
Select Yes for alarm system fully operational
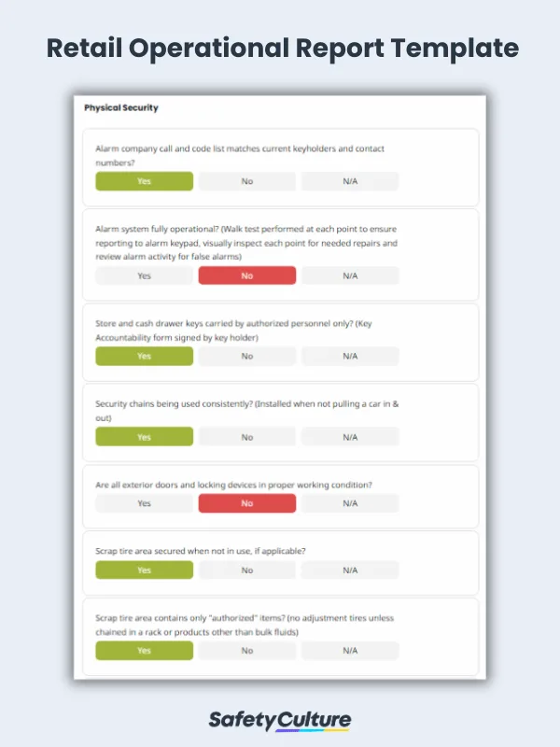(x=145, y=275)
